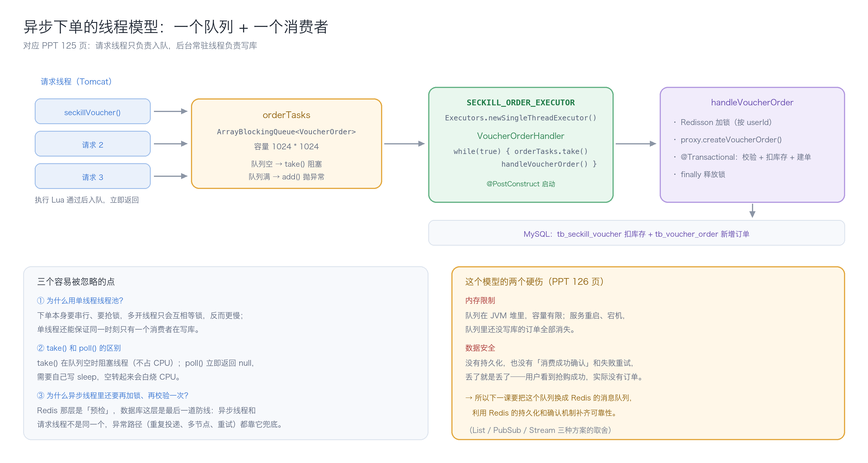
Task: Click Executors.newSingleThreadExecutor() text
Action: point(521,118)
